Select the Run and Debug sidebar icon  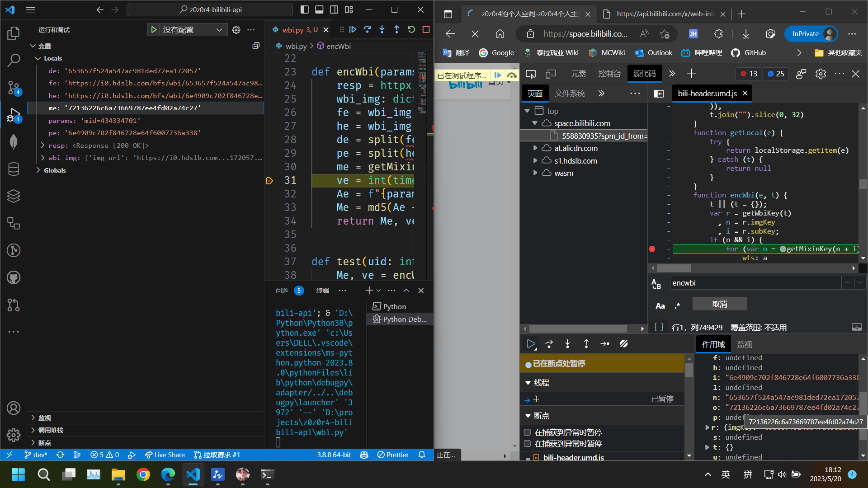(x=14, y=114)
